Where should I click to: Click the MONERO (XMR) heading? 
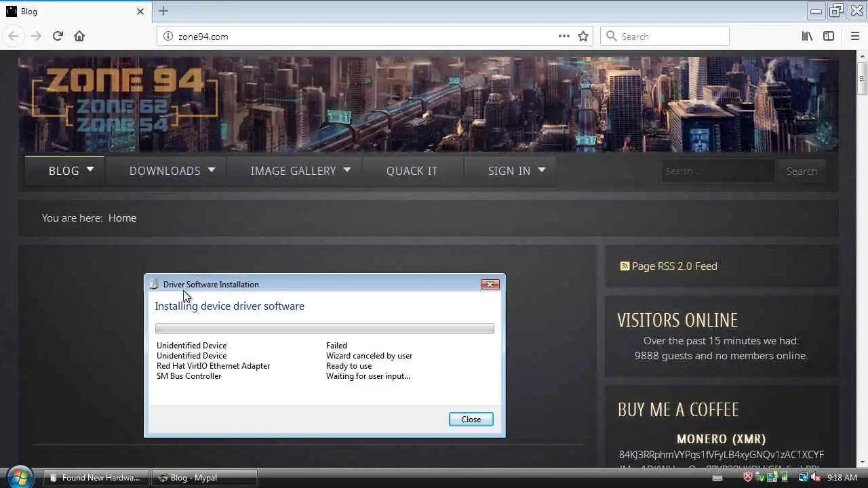coord(721,439)
